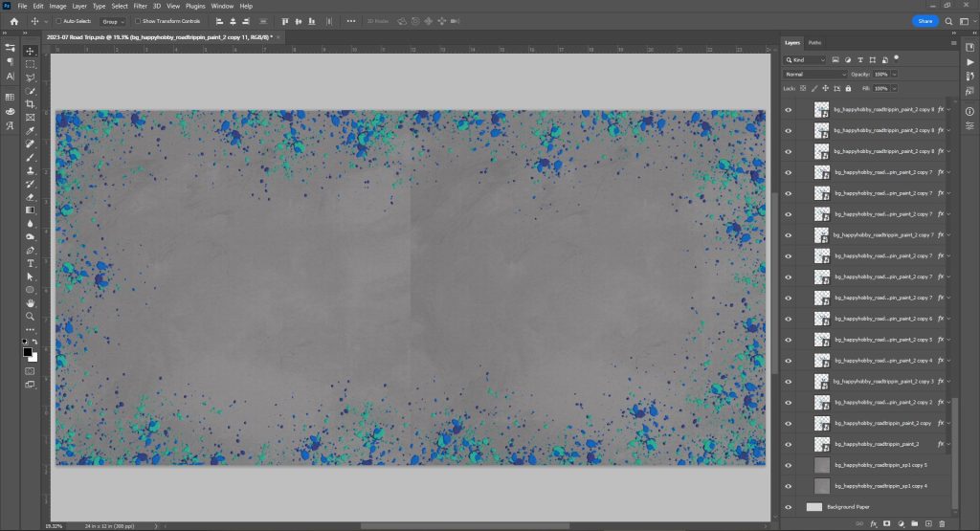The height and width of the screenshot is (531, 980).
Task: Enable the Auto-Select checkbox
Action: [x=58, y=21]
